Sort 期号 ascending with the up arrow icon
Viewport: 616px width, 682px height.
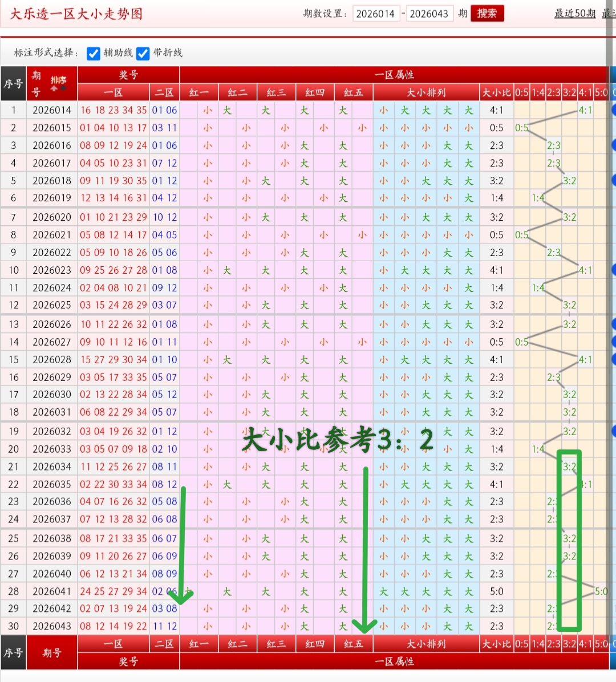[x=54, y=89]
